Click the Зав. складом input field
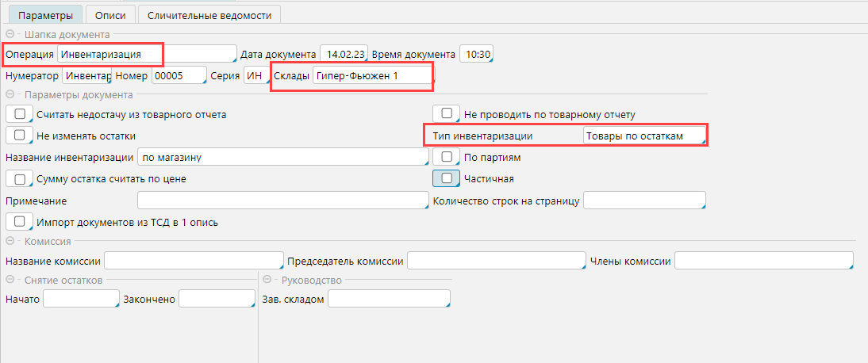 coord(388,299)
